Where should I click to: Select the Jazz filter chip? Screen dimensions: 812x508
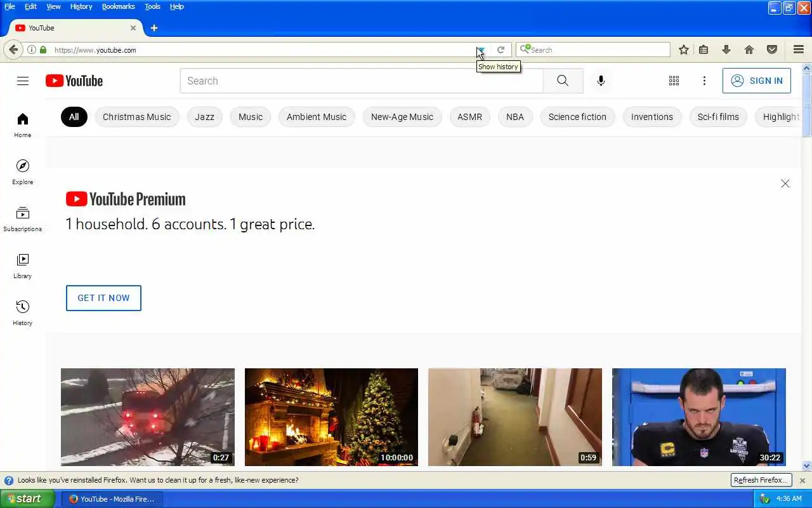tap(204, 117)
